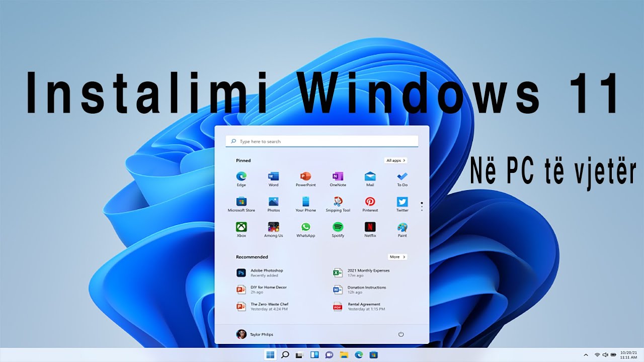
Task: Open recommended Adobe Photoshop item
Action: click(x=260, y=273)
